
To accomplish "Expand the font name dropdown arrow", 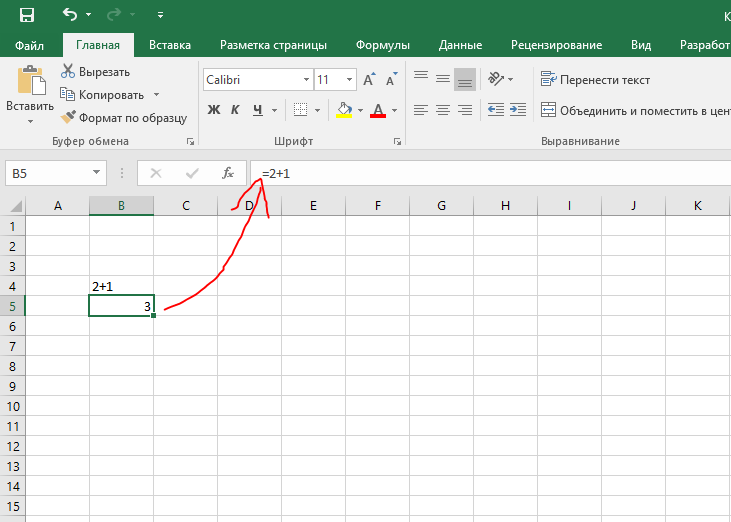I will (306, 80).
